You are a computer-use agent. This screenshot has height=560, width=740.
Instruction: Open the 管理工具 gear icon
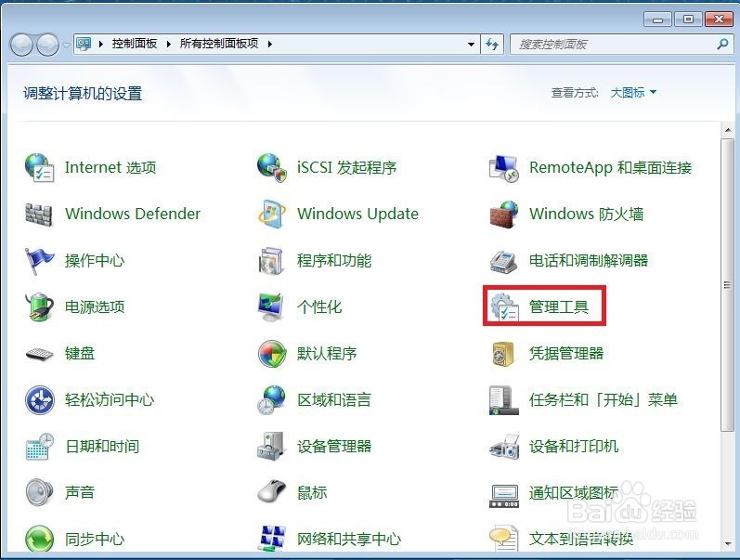point(504,306)
